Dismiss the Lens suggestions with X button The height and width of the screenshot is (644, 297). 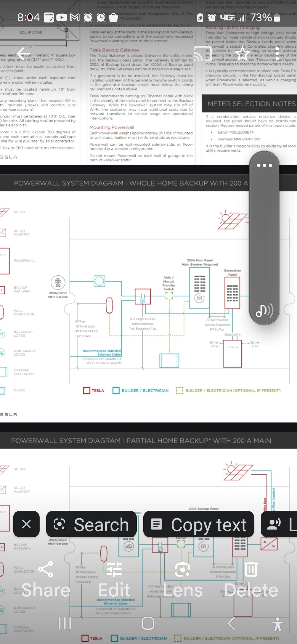pyautogui.click(x=26, y=524)
